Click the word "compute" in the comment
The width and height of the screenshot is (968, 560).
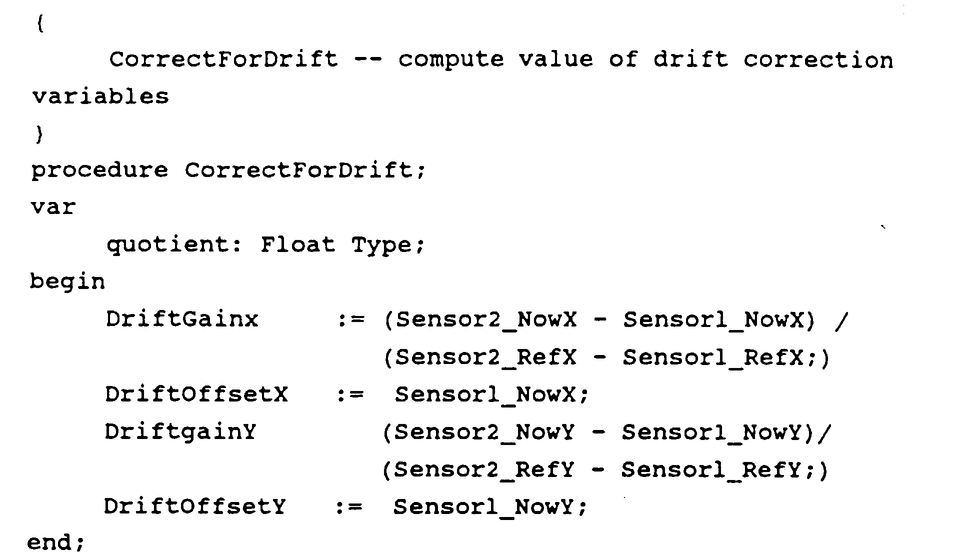click(451, 59)
